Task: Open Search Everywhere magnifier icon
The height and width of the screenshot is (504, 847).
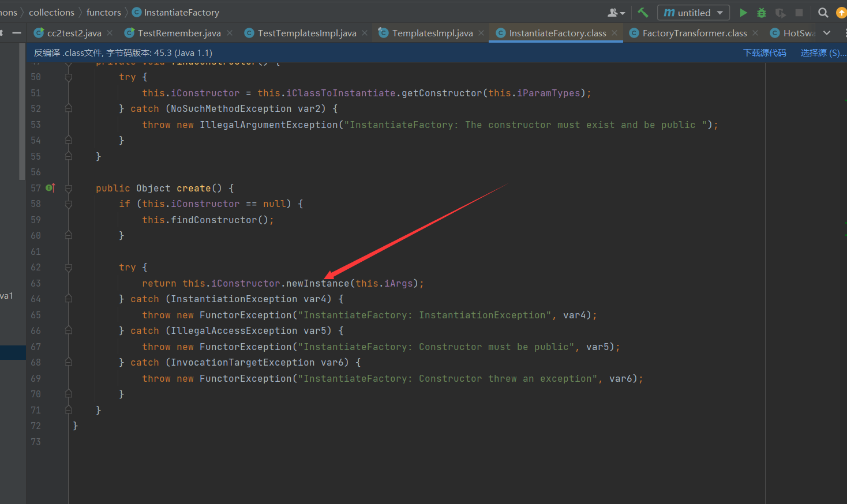Action: pos(823,13)
